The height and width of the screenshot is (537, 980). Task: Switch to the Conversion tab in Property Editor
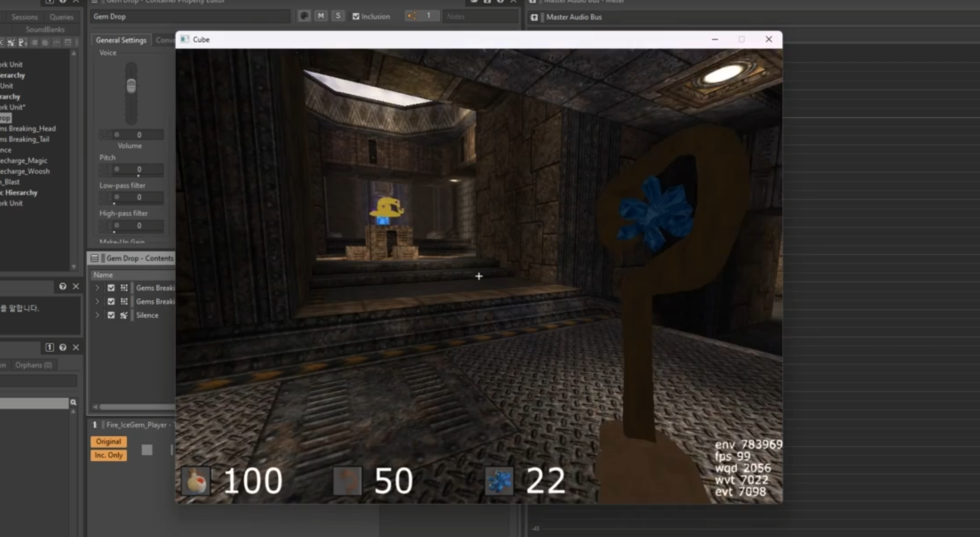click(165, 40)
